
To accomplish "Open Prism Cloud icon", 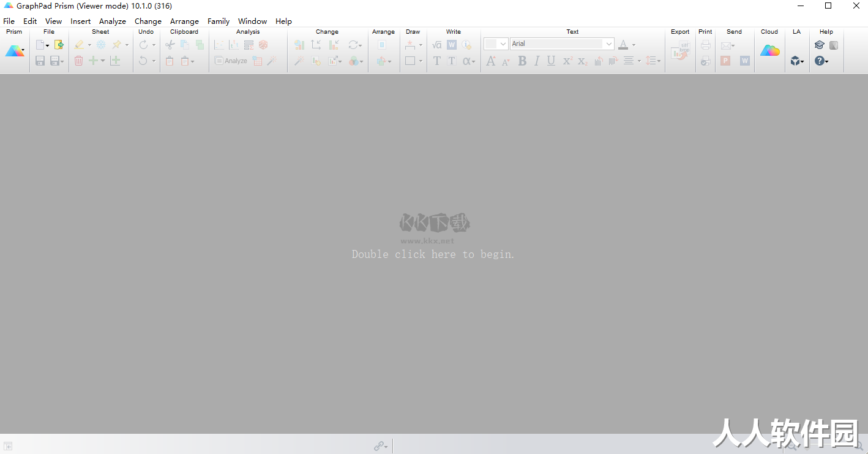I will click(x=770, y=50).
